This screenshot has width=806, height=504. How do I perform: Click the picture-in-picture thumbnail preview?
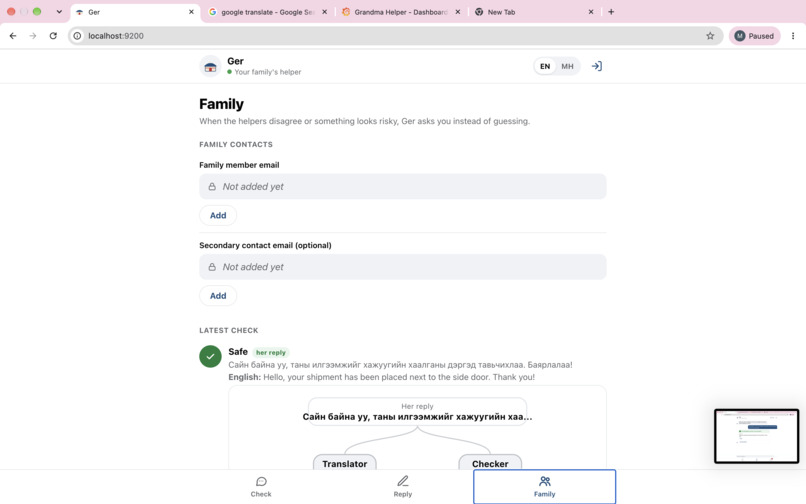756,436
